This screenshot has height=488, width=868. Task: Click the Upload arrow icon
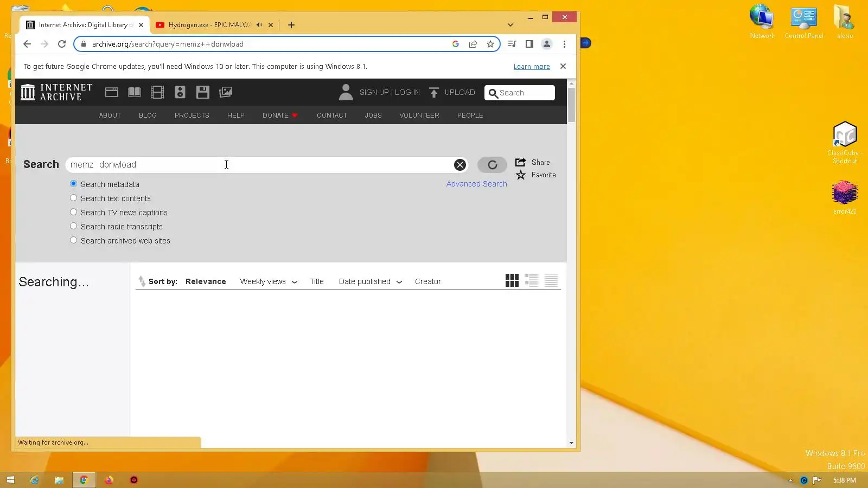[434, 93]
